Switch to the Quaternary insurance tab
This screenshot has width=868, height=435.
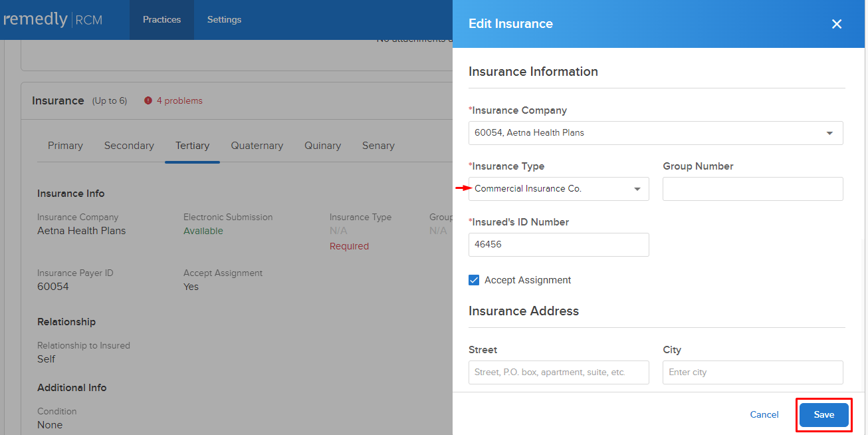(x=257, y=146)
